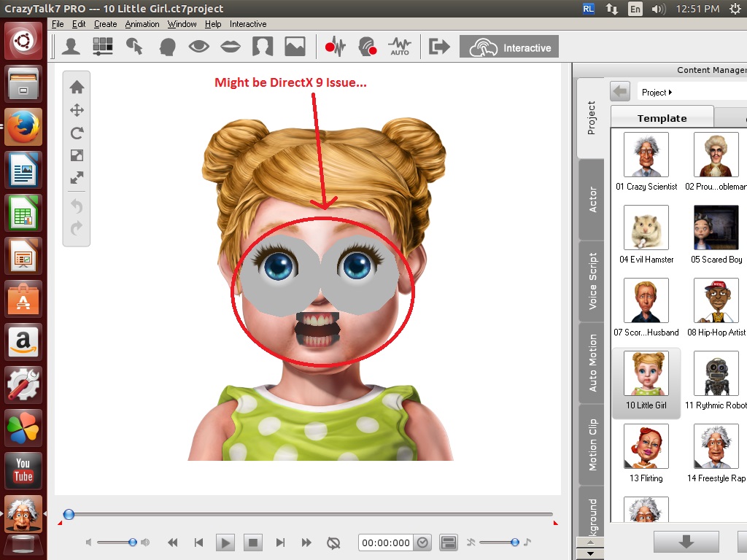Select the Rotate view tool

[x=77, y=133]
